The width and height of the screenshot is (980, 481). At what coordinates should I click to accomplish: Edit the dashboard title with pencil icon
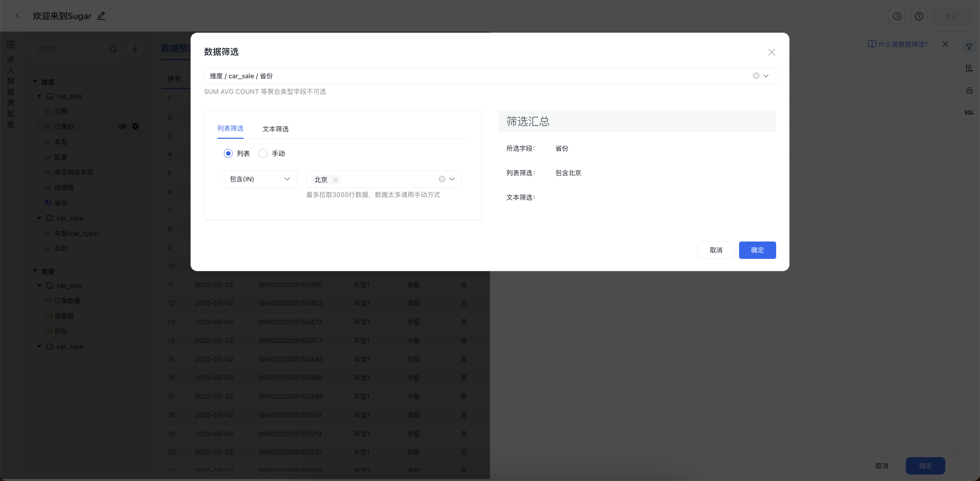point(101,16)
